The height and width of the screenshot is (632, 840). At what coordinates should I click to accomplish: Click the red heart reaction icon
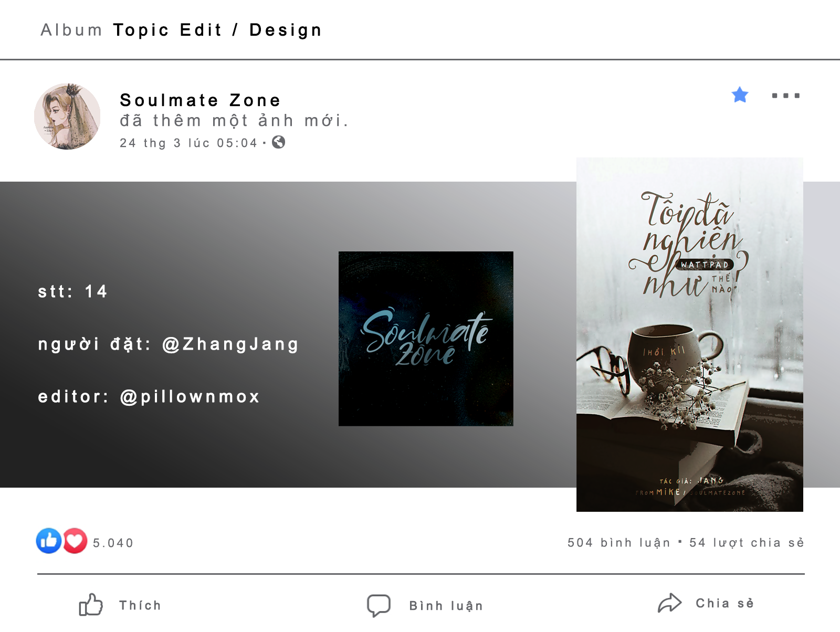coord(75,541)
